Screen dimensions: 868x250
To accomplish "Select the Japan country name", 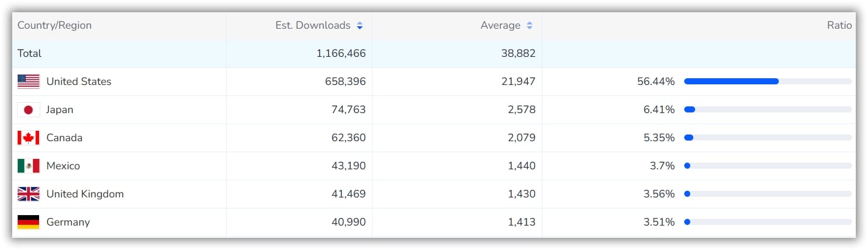I will coord(60,109).
